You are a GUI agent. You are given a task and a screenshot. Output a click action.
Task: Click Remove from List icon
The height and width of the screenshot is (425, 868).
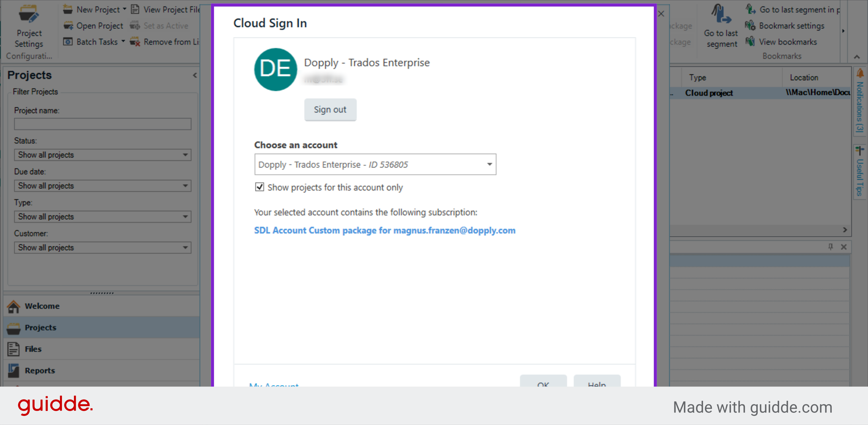click(135, 42)
